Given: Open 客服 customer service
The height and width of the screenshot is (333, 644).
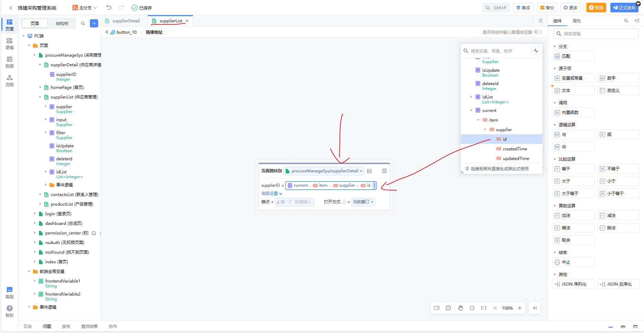Looking at the screenshot, I should click(10, 293).
